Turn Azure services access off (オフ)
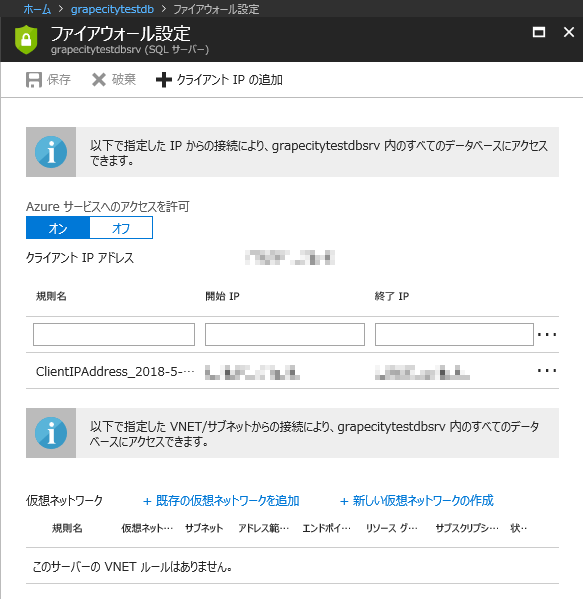The width and height of the screenshot is (583, 599). (121, 228)
